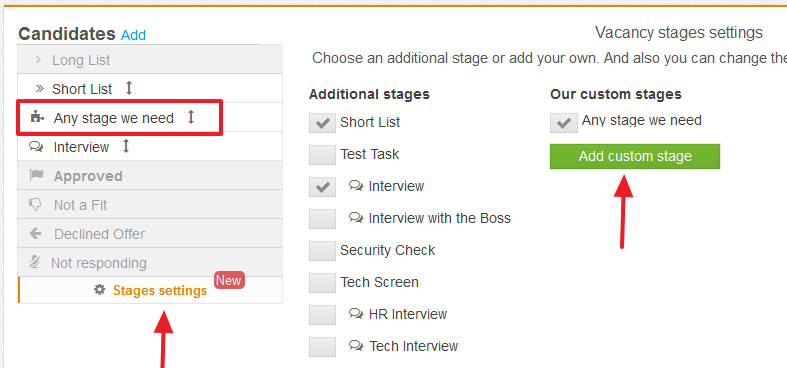Enable the Interview with the Boss checkbox

point(322,218)
